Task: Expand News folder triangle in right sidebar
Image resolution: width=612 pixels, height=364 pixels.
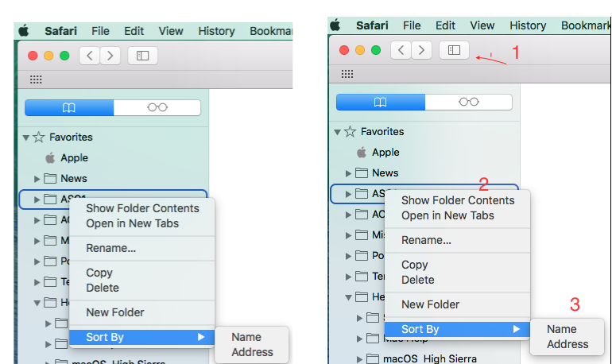Action: [x=349, y=173]
